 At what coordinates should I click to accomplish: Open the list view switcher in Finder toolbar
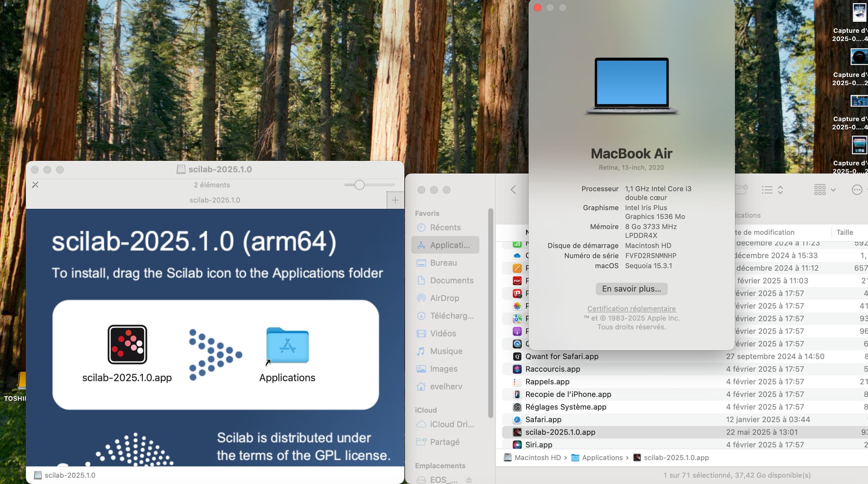click(x=772, y=190)
